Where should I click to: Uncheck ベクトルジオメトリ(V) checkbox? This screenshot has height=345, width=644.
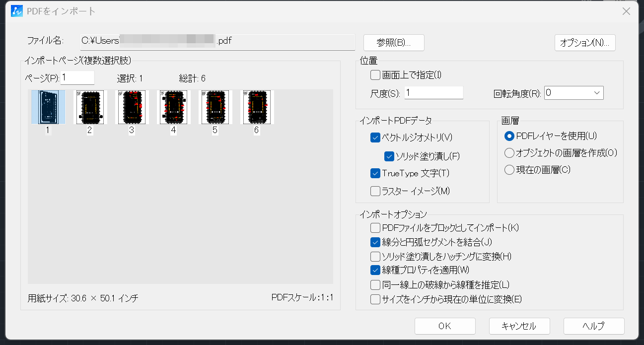[x=375, y=138]
